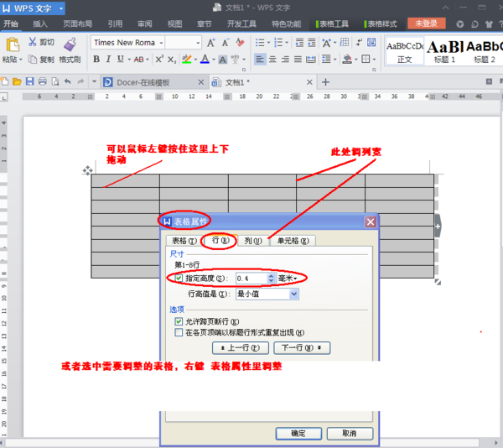Select the Heading 1 style thumbnail
The height and width of the screenshot is (448, 503).
(x=444, y=51)
